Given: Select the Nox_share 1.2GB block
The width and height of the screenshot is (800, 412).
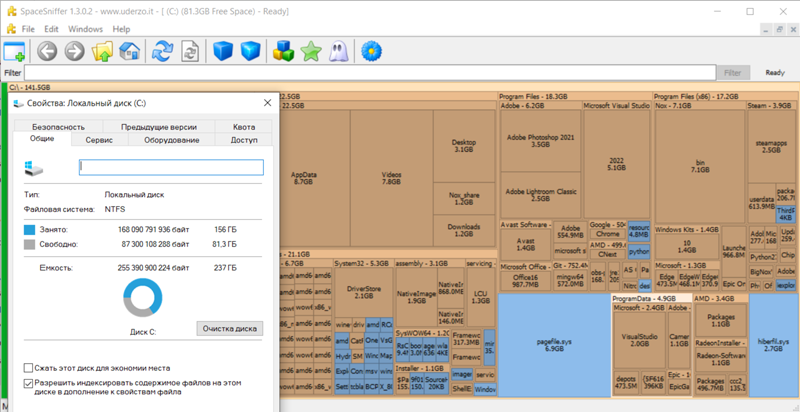Looking at the screenshot, I should coord(464,198).
